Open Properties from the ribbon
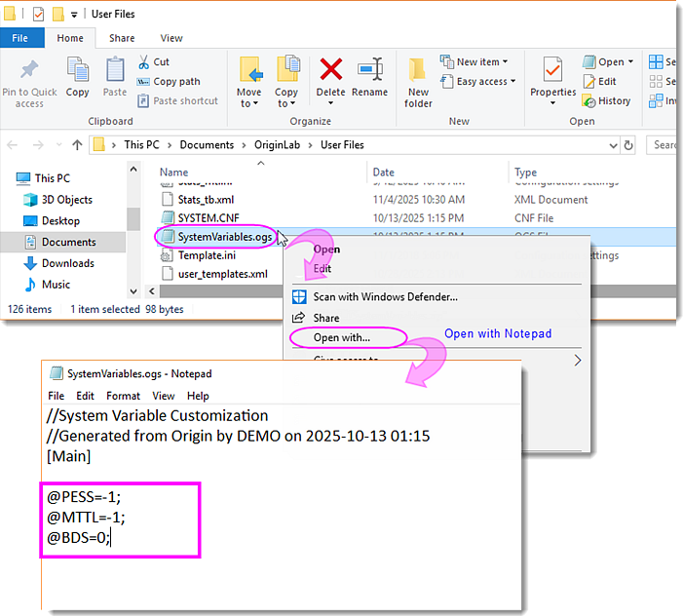The height and width of the screenshot is (616, 683). point(552,72)
